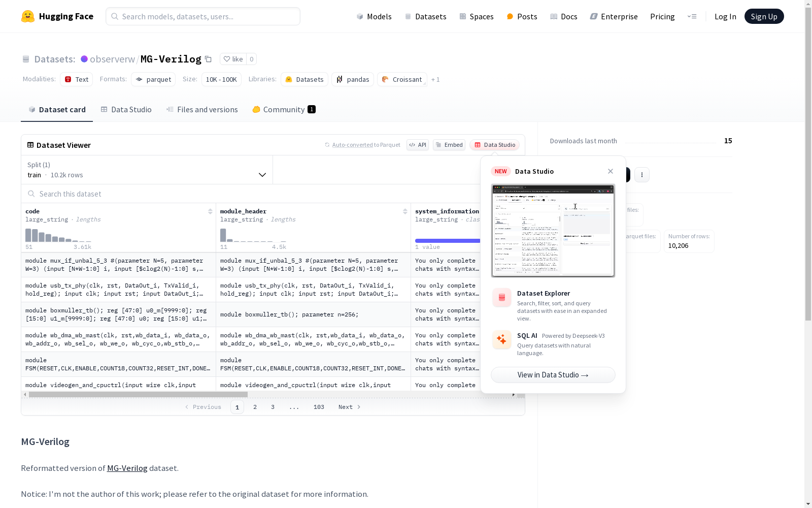This screenshot has height=508, width=812.
Task: Focus the search models, datasets, users field
Action: (x=203, y=16)
